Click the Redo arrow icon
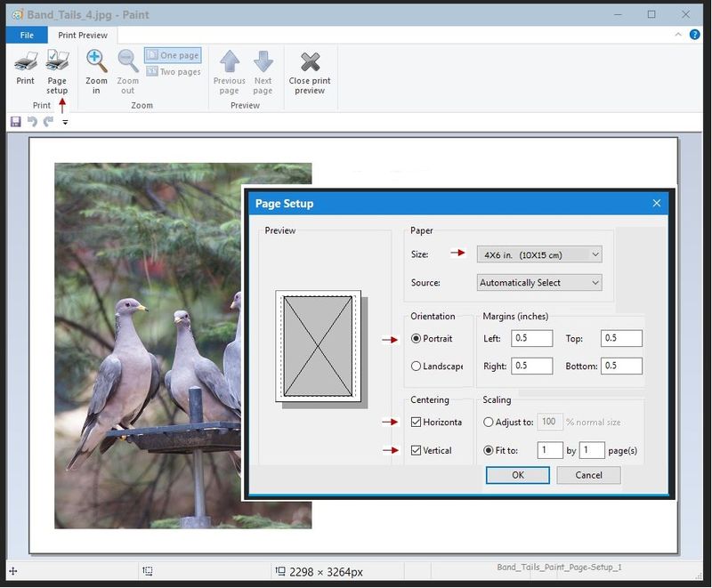 tap(48, 122)
